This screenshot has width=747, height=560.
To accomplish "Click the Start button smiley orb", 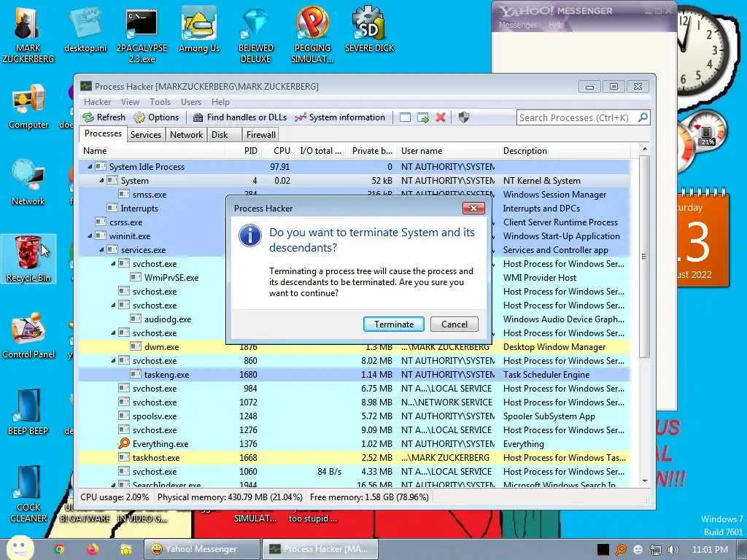I will [19, 548].
